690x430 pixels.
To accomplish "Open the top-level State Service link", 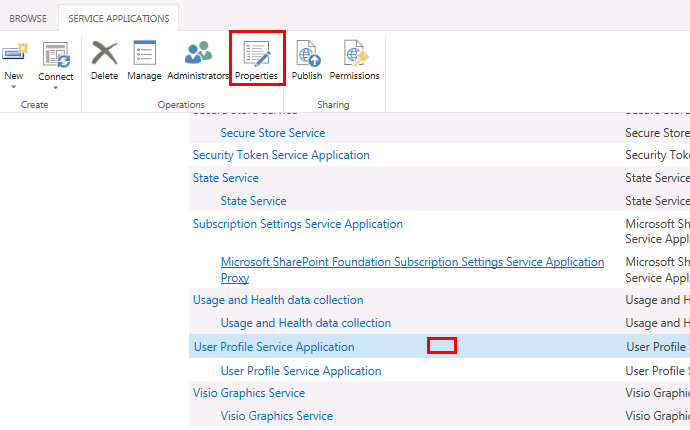I will 226,178.
